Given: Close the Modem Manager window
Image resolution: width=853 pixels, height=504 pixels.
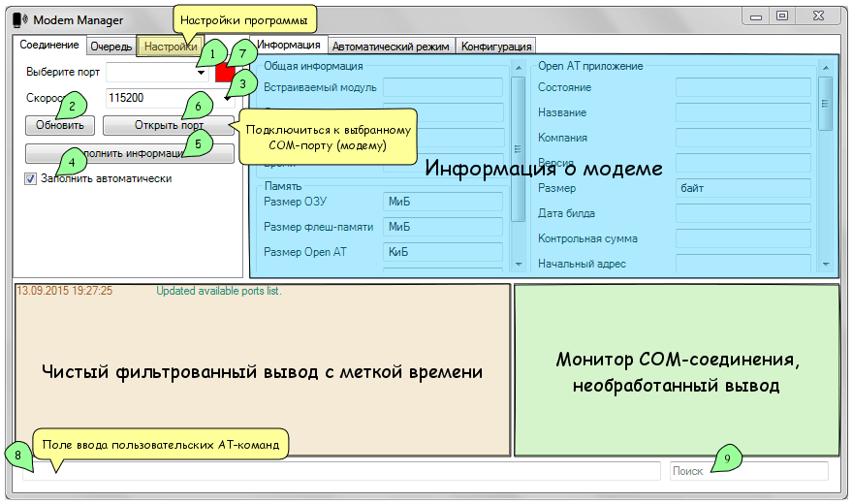Looking at the screenshot, I should [818, 16].
